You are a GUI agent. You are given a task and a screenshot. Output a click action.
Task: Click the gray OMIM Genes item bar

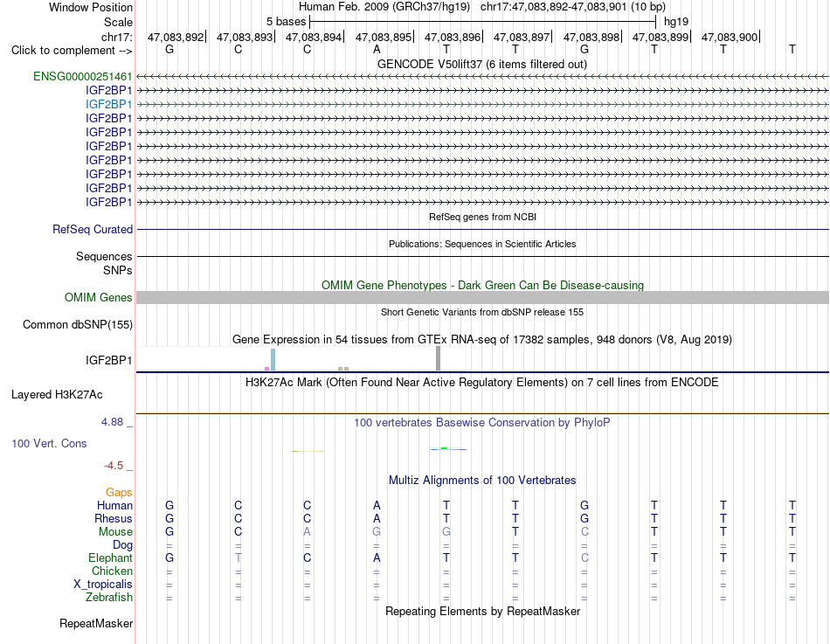[x=483, y=297]
